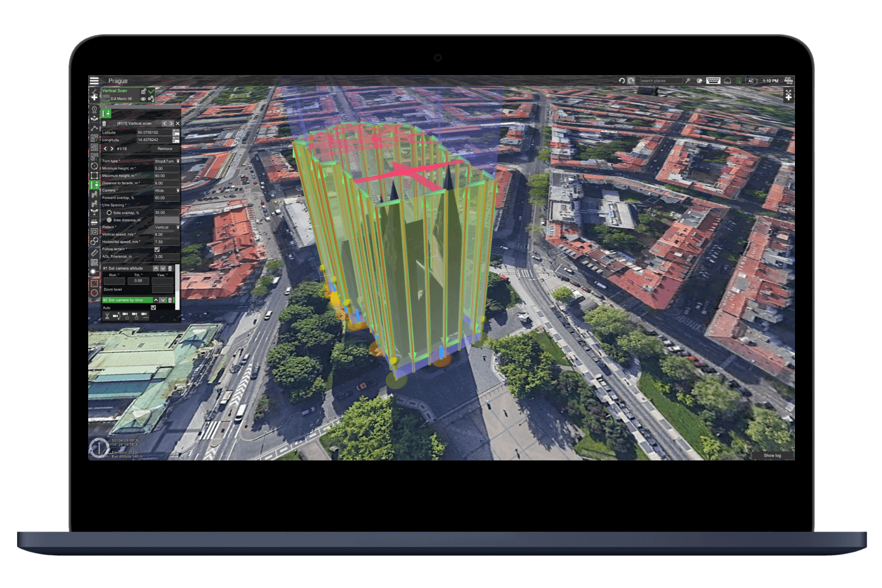Delete the Vertical scan waypoint via trash icon
Screen dimensions: 882x588
(x=104, y=123)
